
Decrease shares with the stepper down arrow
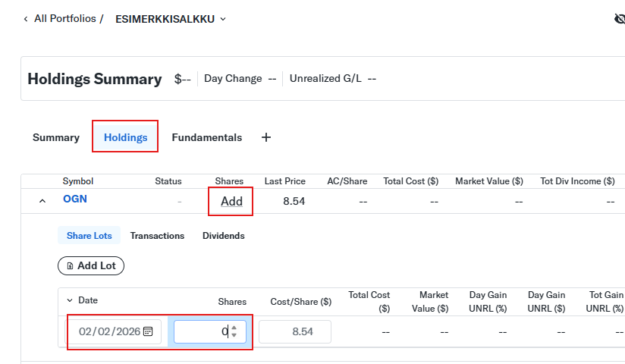coord(234,335)
